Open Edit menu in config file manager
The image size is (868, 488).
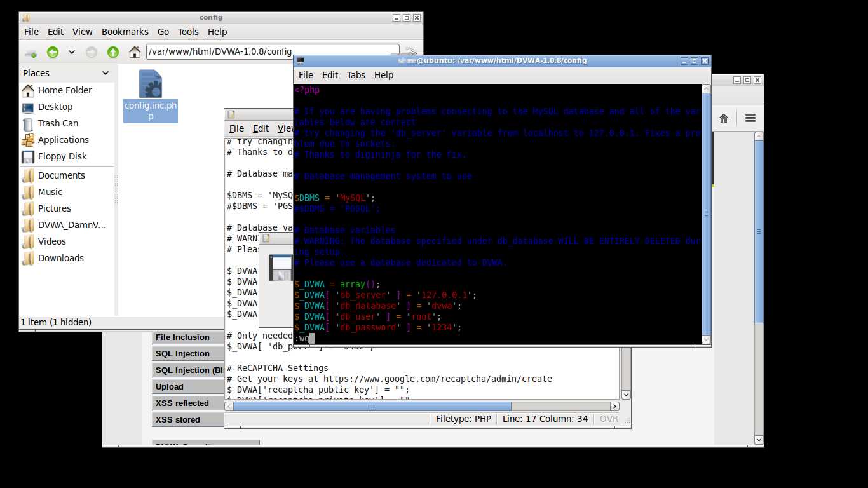pos(55,32)
